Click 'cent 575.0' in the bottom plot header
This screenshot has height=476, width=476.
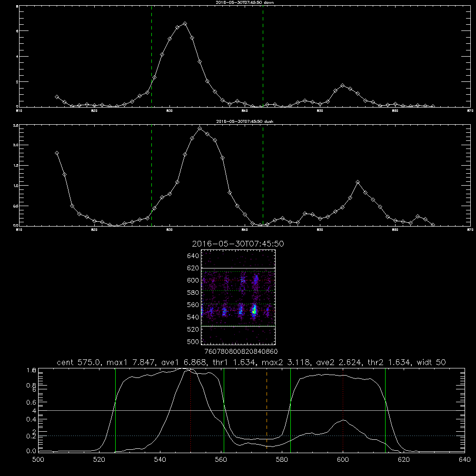coord(79,362)
